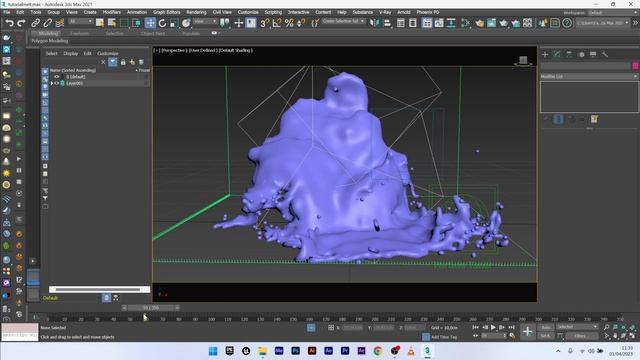The width and height of the screenshot is (640, 360).
Task: Toggle the Auto key button
Action: (x=546, y=327)
